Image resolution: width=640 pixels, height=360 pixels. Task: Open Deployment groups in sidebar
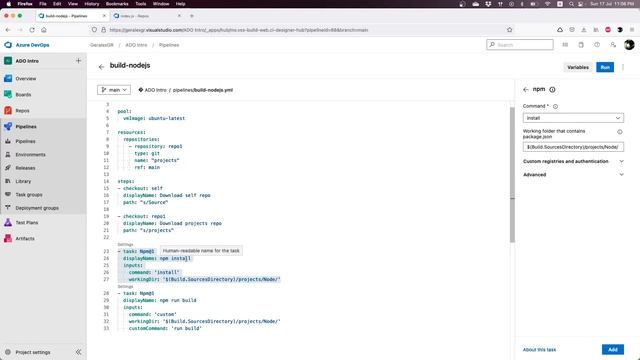point(37,208)
